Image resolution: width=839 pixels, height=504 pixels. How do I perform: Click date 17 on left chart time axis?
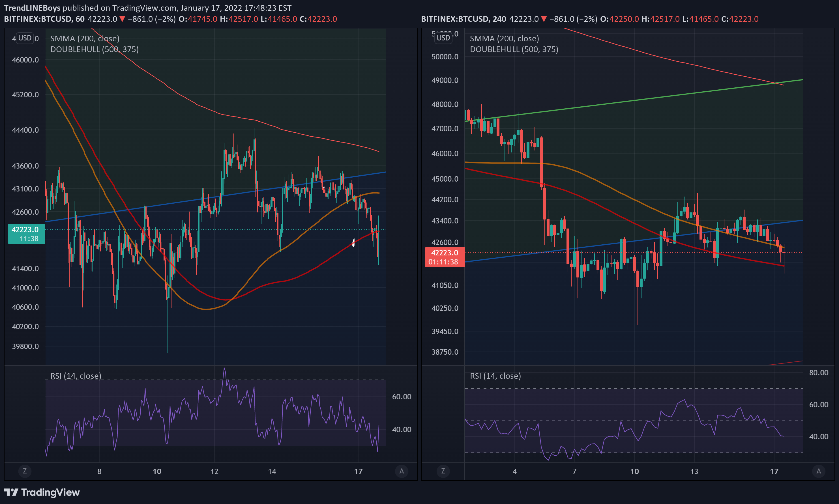tap(358, 471)
